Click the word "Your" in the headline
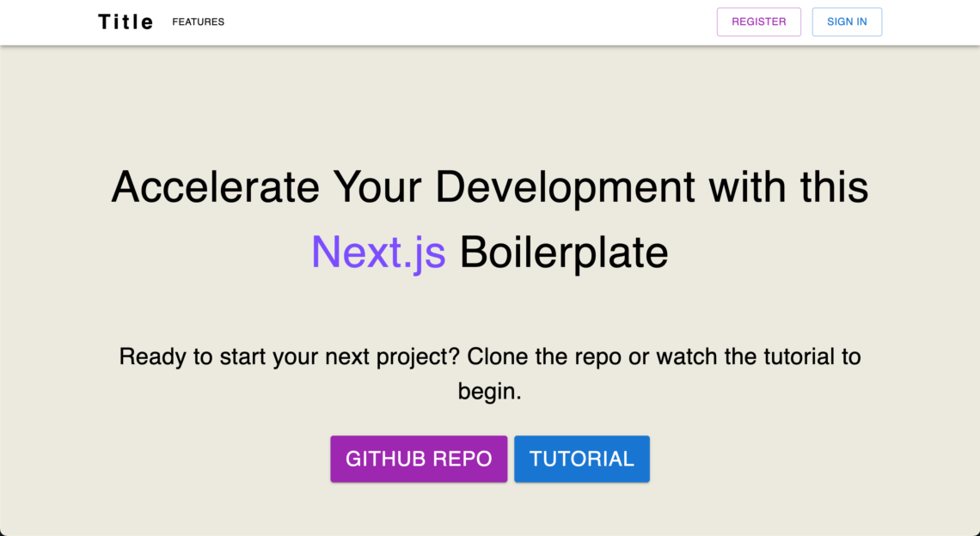Viewport: 980px width, 536px height. click(377, 187)
